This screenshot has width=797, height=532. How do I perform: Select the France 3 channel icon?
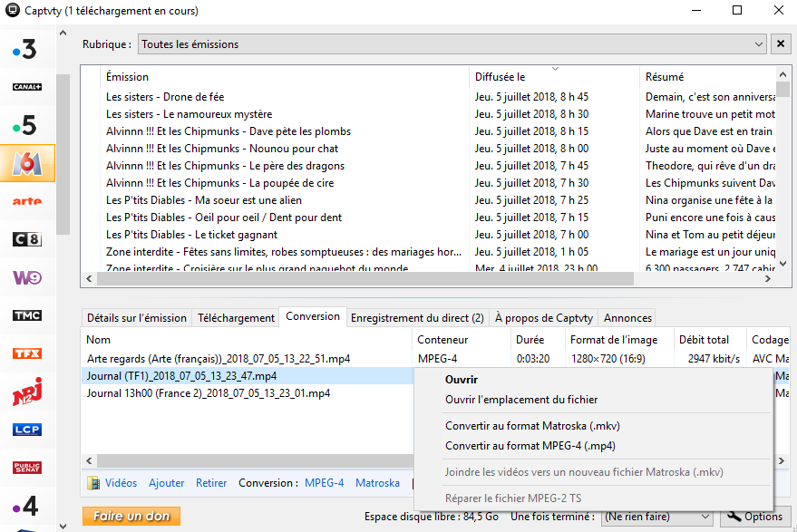[26, 50]
